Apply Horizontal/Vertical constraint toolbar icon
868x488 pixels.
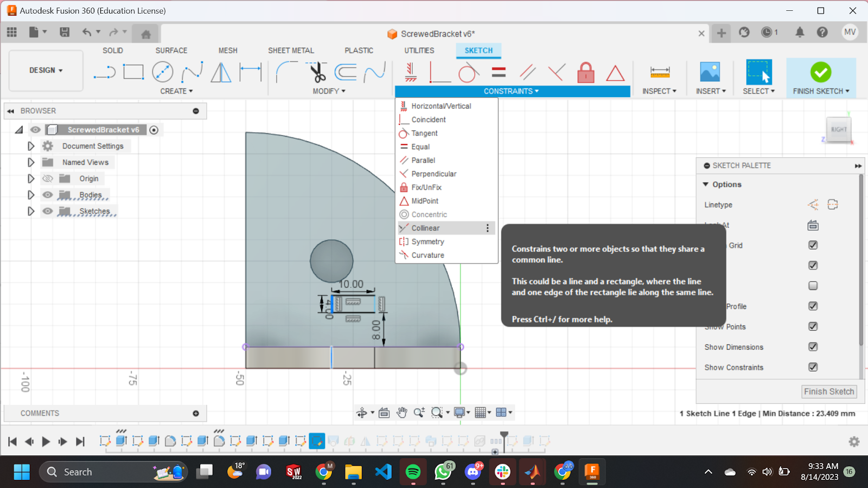click(411, 72)
